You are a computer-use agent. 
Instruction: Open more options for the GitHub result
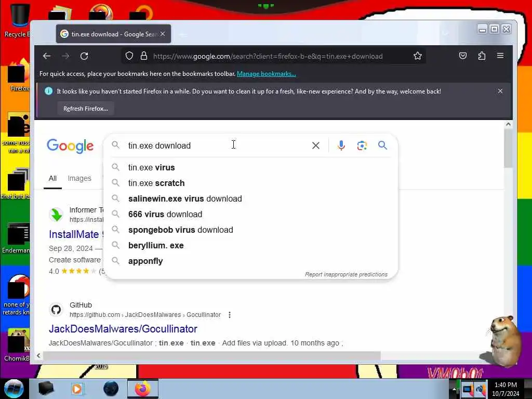tap(230, 315)
